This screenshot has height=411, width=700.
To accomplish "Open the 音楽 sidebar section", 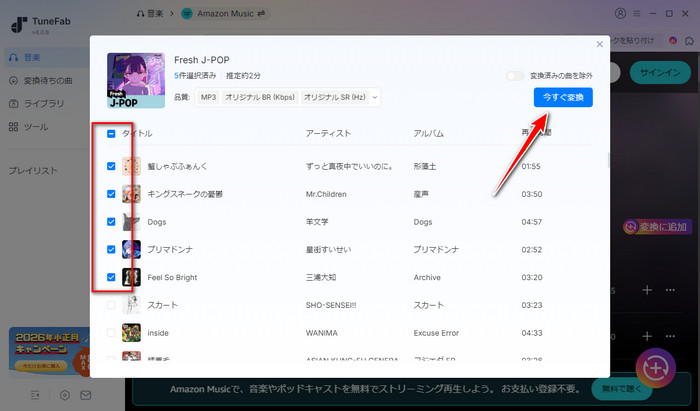I will [45, 57].
